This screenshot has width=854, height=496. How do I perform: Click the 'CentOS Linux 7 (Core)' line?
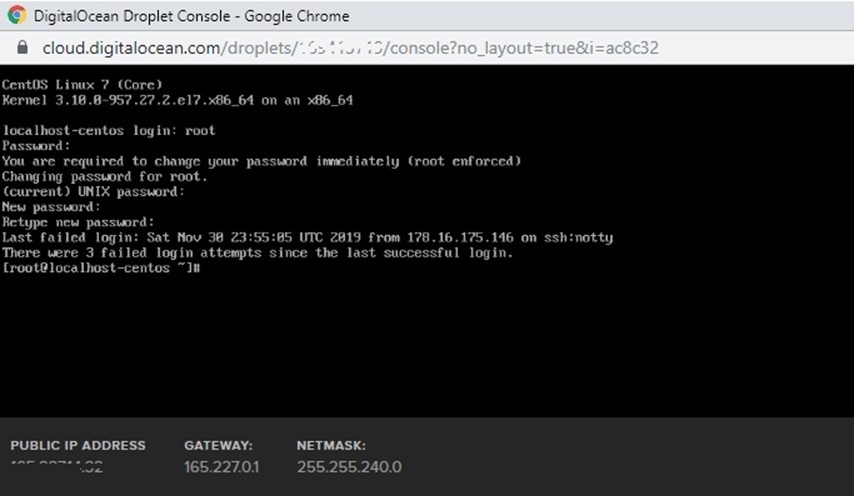tap(82, 84)
